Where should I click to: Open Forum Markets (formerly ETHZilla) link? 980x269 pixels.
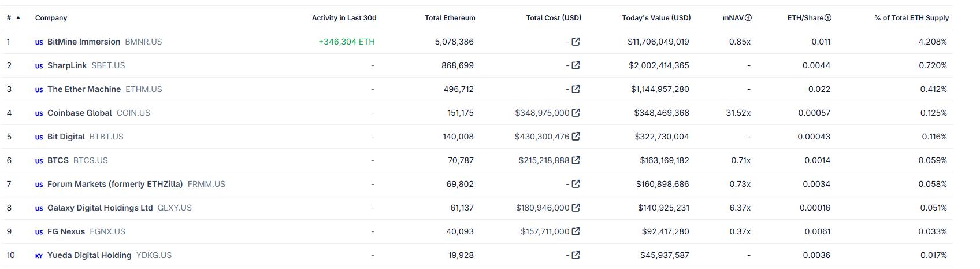pos(115,184)
